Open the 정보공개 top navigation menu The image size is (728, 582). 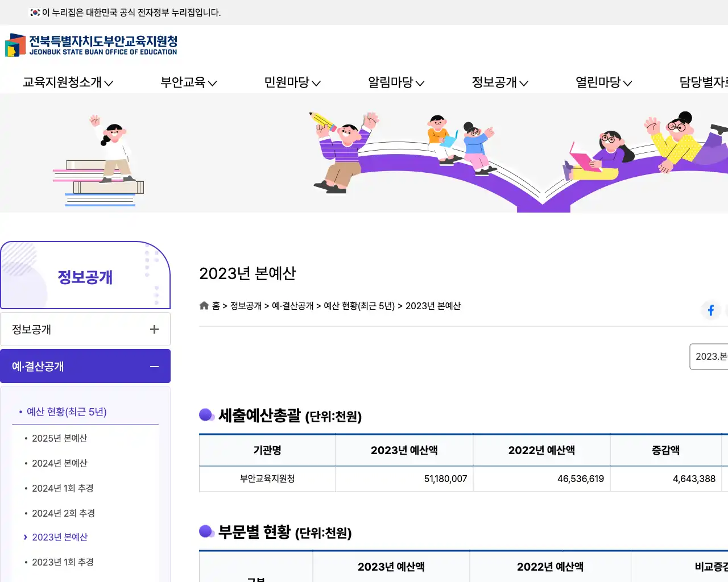point(500,82)
